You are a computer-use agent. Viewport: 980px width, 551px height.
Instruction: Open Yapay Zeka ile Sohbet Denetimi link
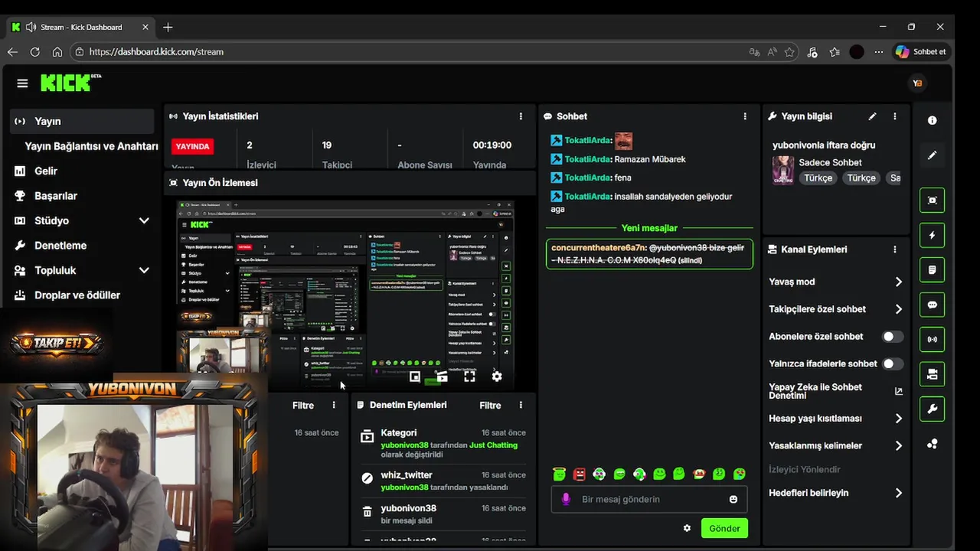(835, 391)
